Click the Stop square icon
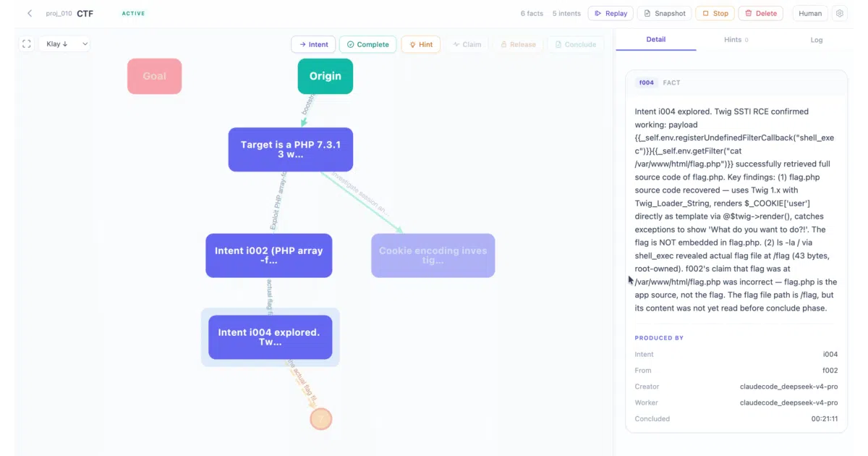 click(705, 14)
